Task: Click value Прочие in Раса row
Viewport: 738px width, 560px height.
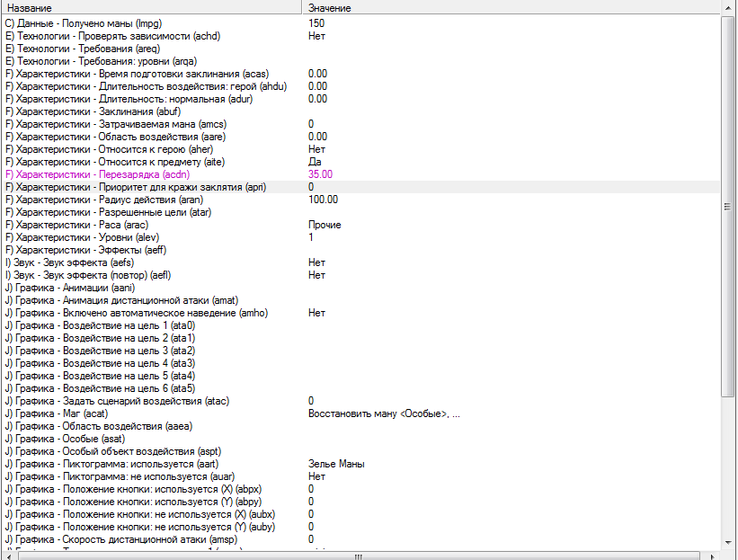Action: pos(325,225)
